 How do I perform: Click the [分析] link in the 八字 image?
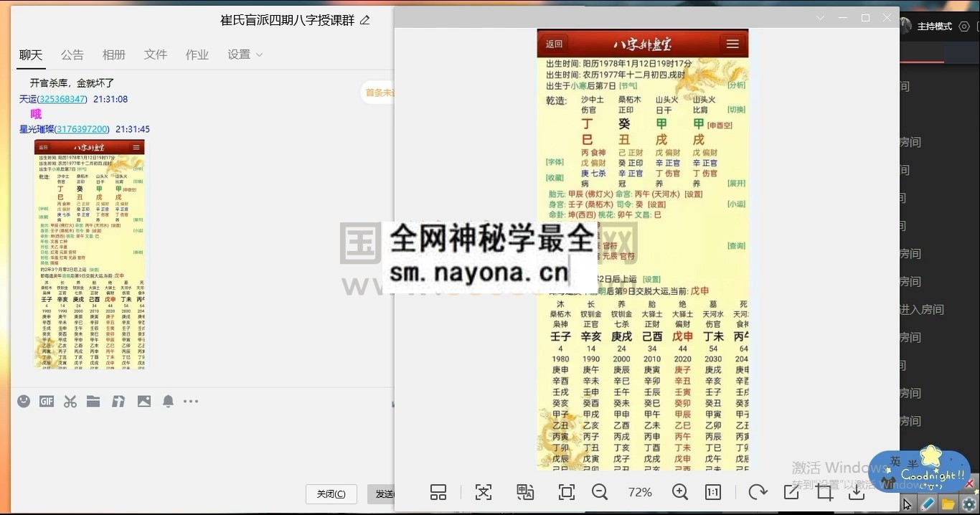click(737, 85)
